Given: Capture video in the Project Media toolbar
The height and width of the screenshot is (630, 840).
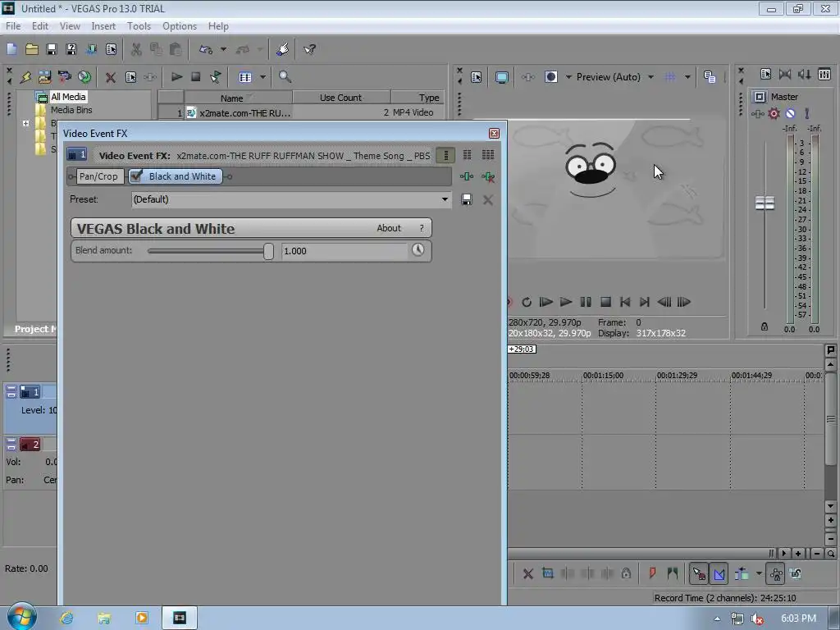Looking at the screenshot, I should click(x=64, y=77).
